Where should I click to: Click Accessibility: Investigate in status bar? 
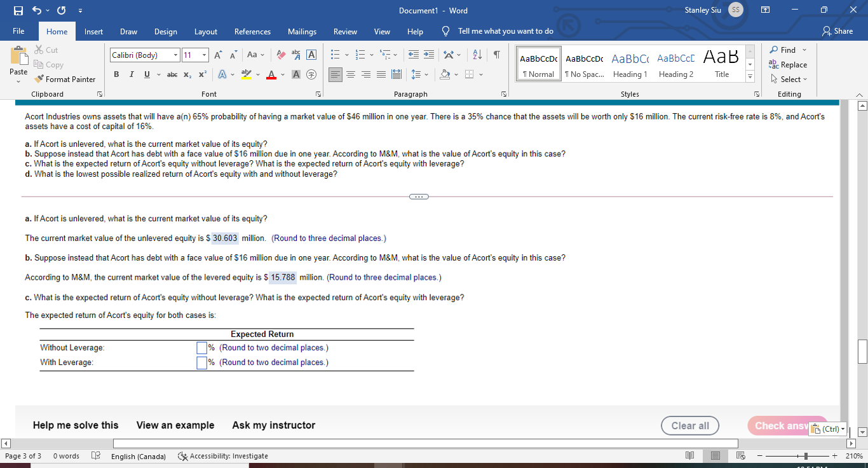pos(224,456)
